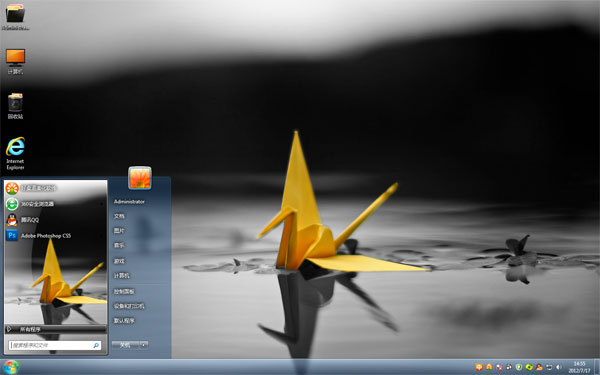Click the taskbar clock showing 14:55
The width and height of the screenshot is (600, 375).
[579, 367]
